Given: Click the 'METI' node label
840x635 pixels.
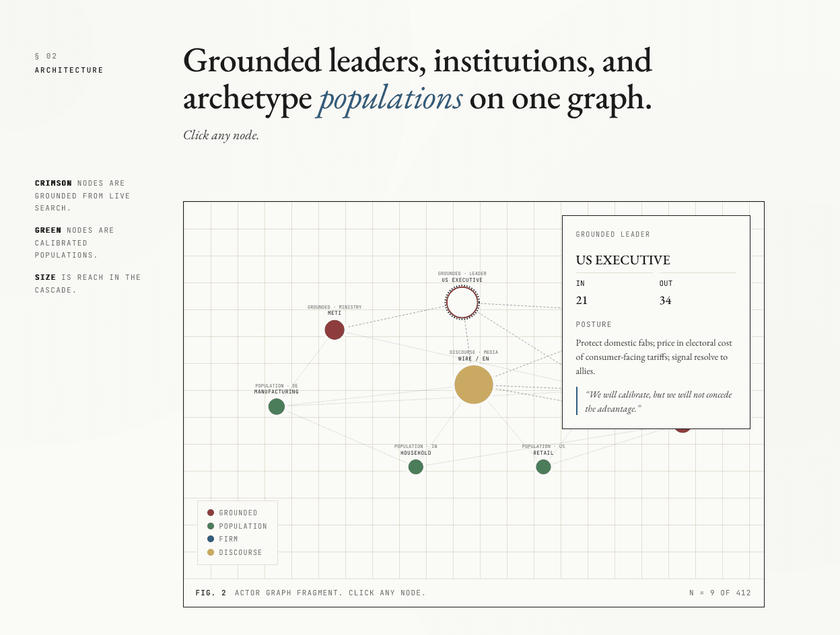Looking at the screenshot, I should tap(335, 313).
